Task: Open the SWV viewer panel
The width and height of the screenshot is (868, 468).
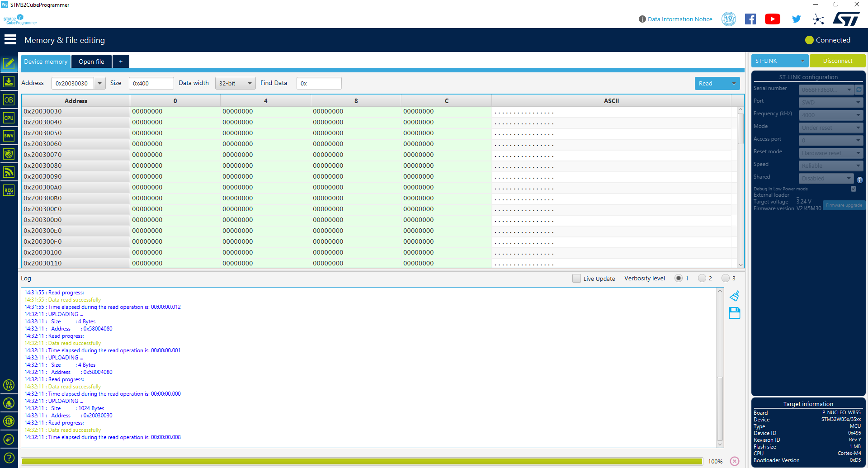Action: 9,136
